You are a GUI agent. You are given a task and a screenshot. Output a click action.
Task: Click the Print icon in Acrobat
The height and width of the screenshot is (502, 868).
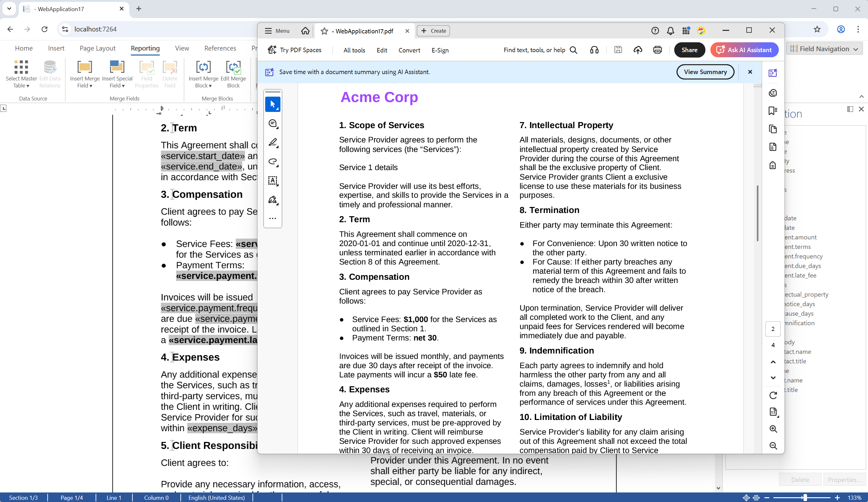pyautogui.click(x=657, y=50)
